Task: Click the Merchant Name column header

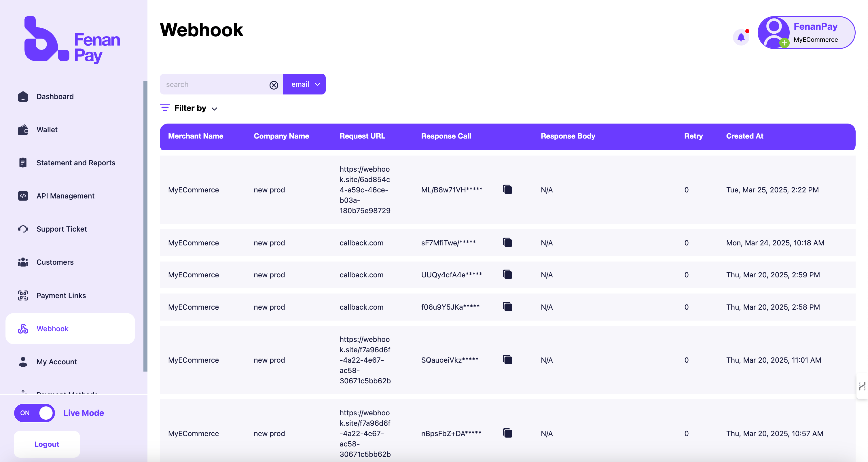Action: (x=196, y=136)
